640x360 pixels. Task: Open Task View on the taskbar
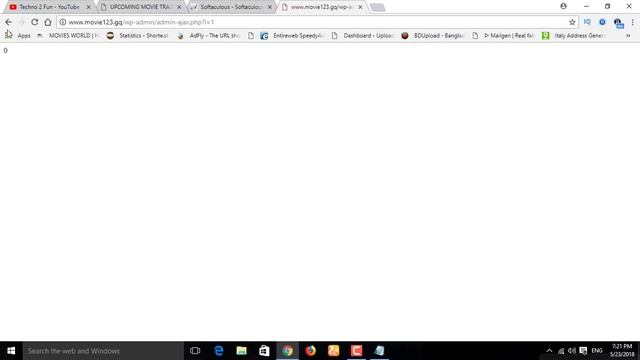click(x=195, y=351)
